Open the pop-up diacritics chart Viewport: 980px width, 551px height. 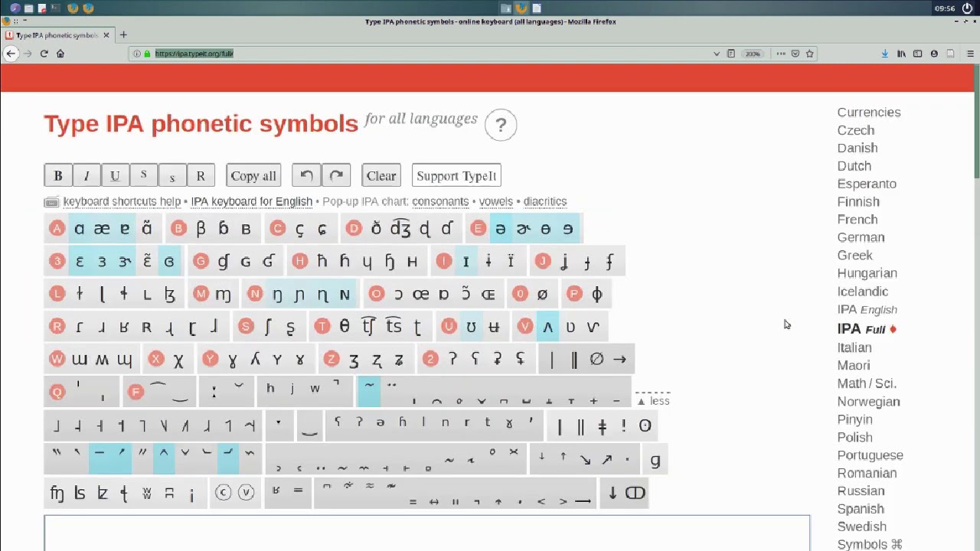(545, 201)
